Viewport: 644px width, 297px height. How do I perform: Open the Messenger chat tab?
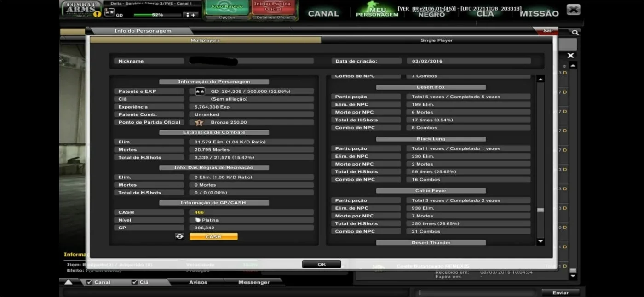[254, 282]
